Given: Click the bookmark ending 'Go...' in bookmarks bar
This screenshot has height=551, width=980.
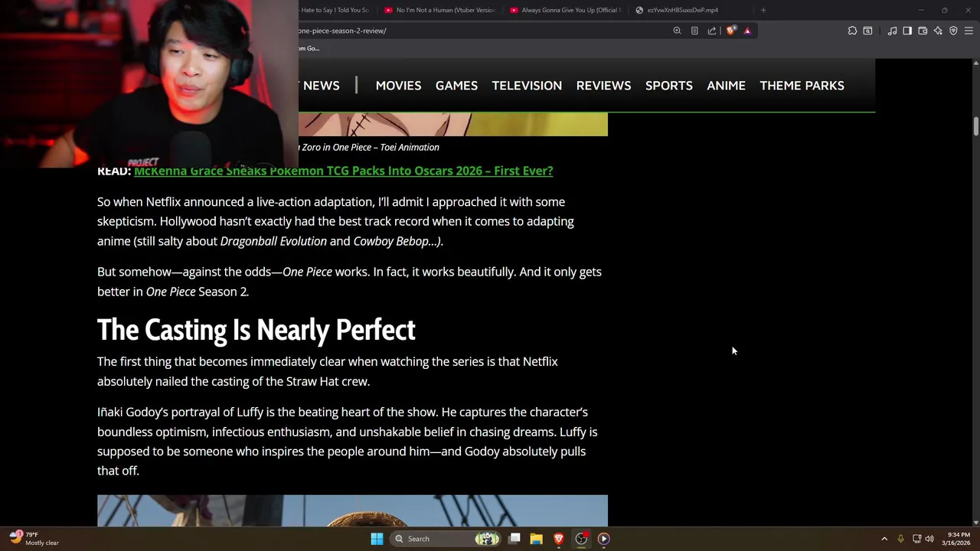Looking at the screenshot, I should (x=309, y=48).
